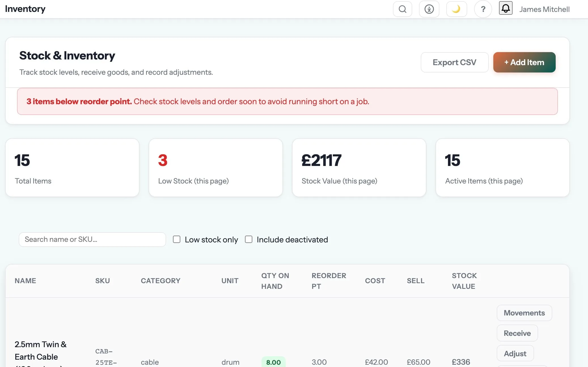Click the Inventory page title
This screenshot has height=367, width=588.
click(x=25, y=9)
